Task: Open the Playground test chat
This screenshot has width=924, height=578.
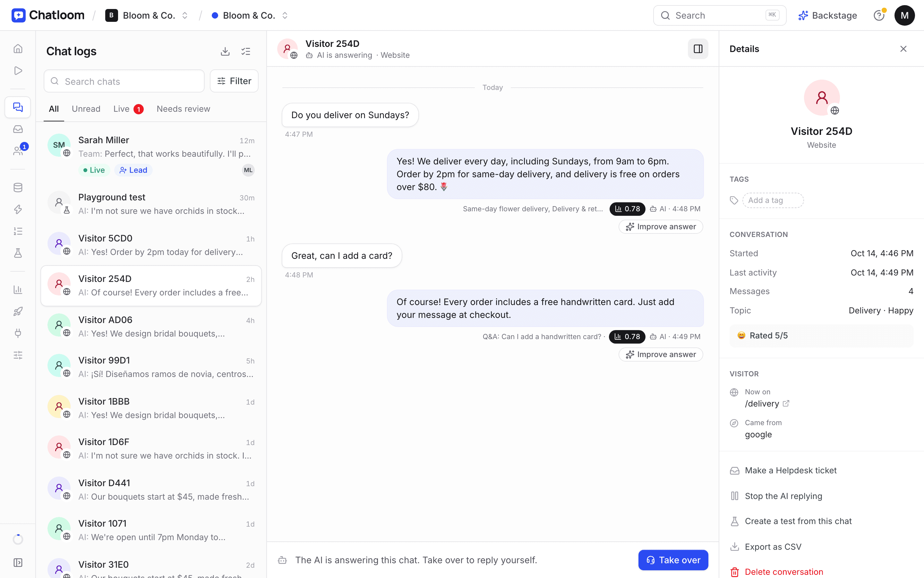Action: coord(151,204)
